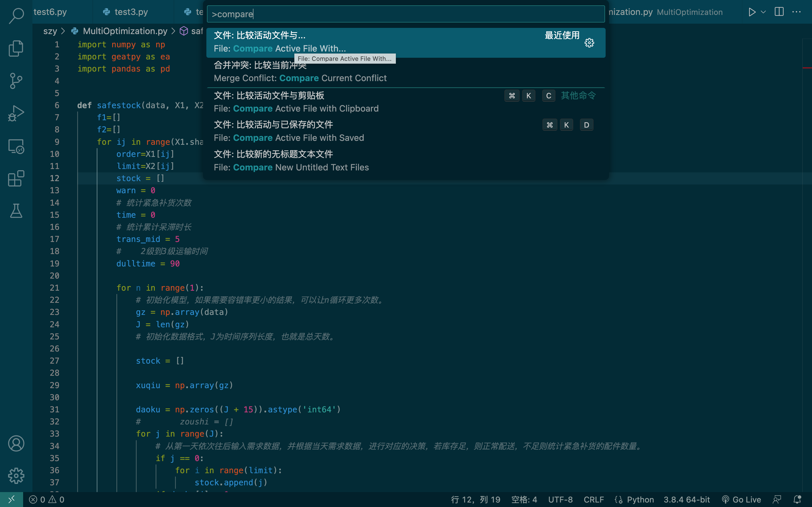Open the Remote Explorer icon
The width and height of the screenshot is (812, 507).
16,146
